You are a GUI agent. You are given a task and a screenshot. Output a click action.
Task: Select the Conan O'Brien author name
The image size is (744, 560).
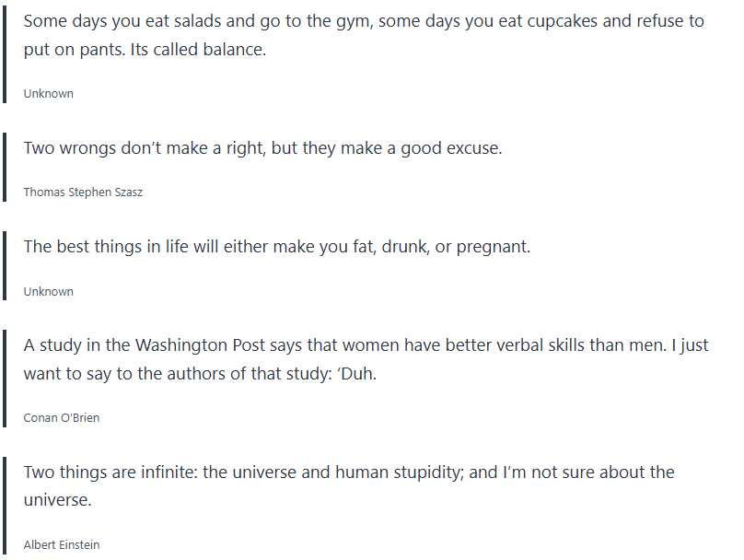click(62, 418)
